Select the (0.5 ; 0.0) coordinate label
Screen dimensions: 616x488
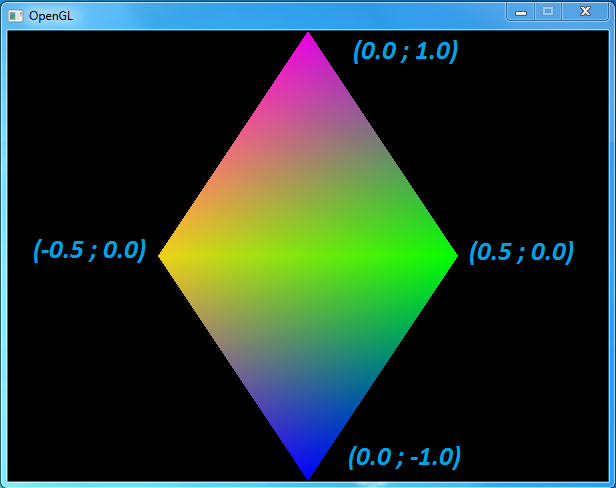click(x=521, y=252)
